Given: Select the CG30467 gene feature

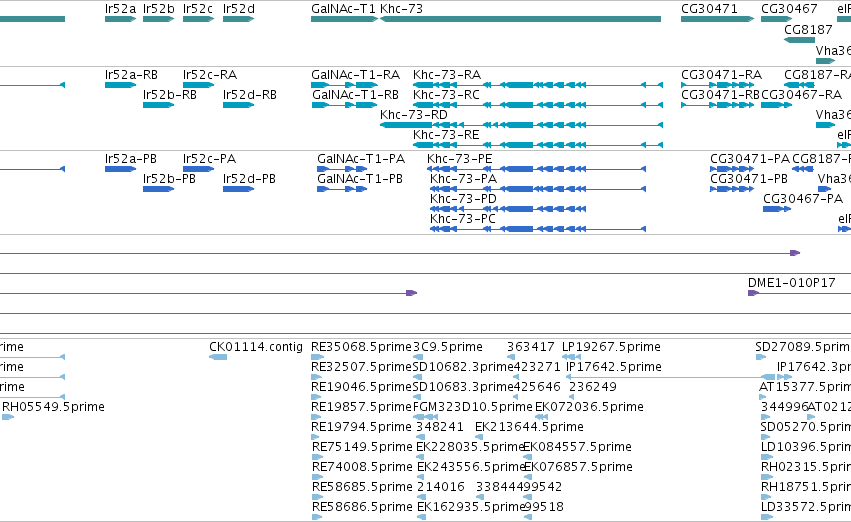Looking at the screenshot, I should pos(777,19).
